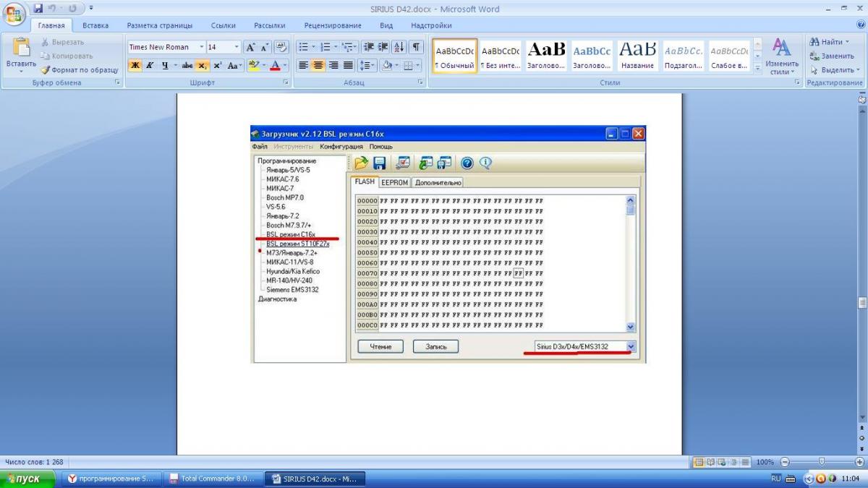The image size is (868, 488).
Task: Toggle italic (К) formatting
Action: point(150,66)
